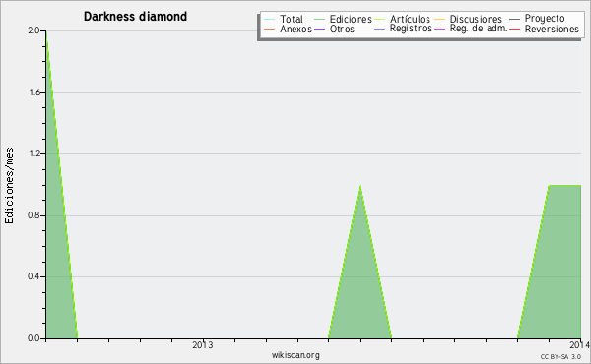Click the '0.0' y-axis value
The height and width of the screenshot is (364, 591).
coord(33,338)
